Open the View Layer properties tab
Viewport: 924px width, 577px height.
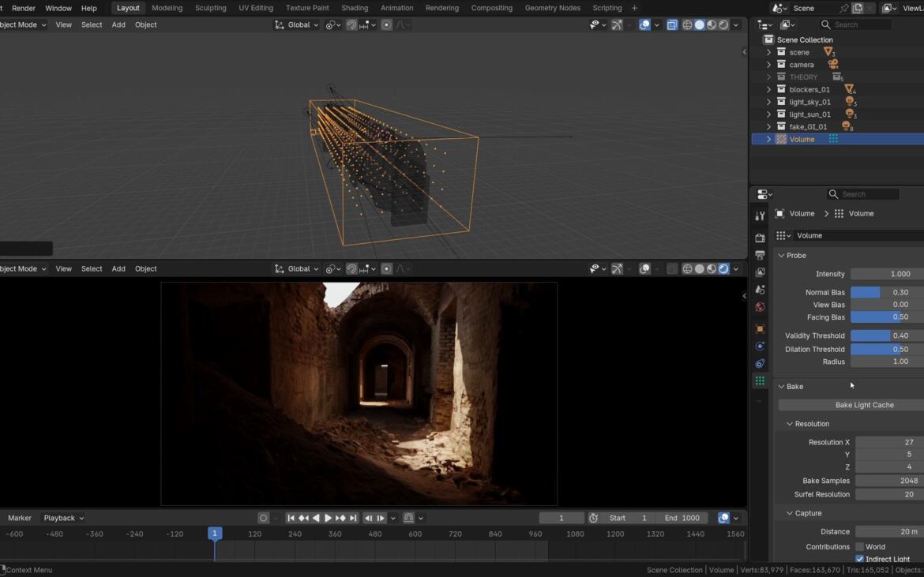[x=760, y=272]
